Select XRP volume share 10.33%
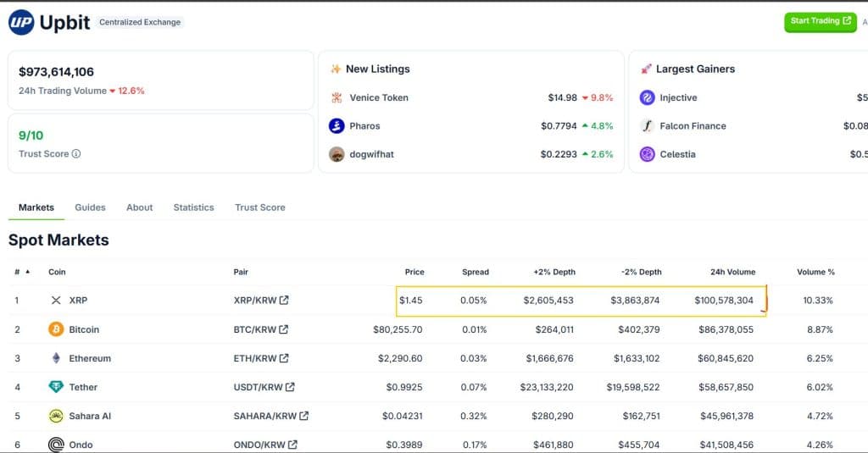This screenshot has height=453, width=868. (x=818, y=301)
